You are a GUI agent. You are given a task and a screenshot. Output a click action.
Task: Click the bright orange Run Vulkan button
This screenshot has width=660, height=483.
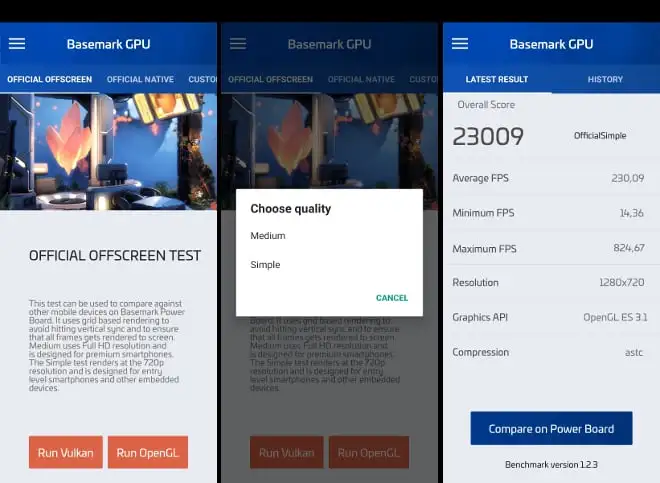point(65,453)
